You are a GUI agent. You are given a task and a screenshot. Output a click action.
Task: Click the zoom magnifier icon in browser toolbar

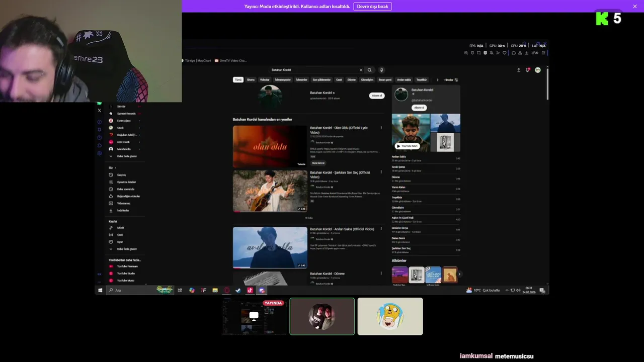(x=466, y=53)
